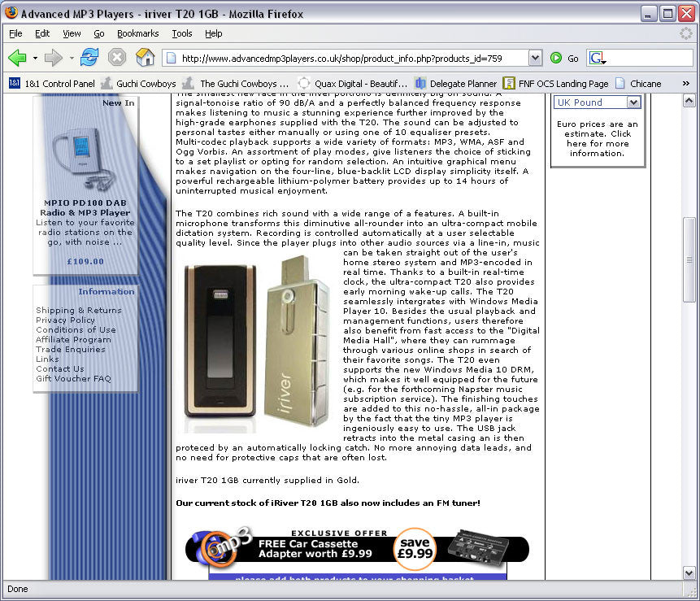The image size is (700, 601).
Task: Click the Home icon in toolbar
Action: 146,58
